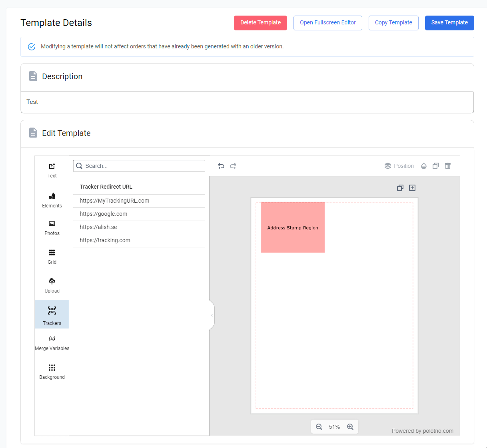
Task: Click the tracker Search field
Action: (139, 166)
